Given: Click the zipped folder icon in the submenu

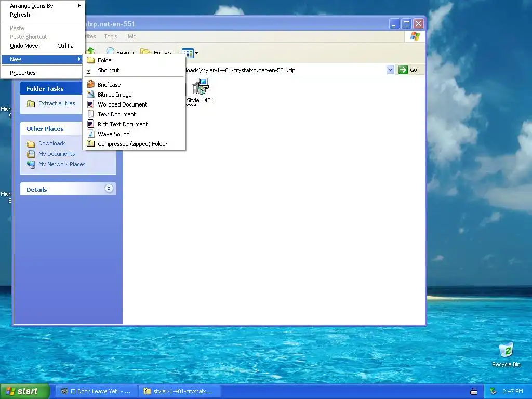Looking at the screenshot, I should pyautogui.click(x=90, y=143).
